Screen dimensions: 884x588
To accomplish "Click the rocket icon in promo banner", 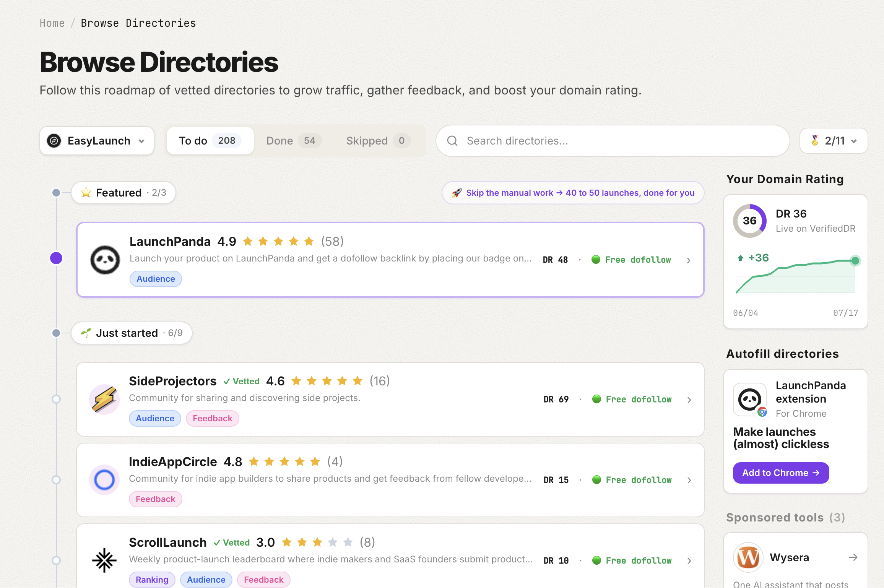I will [x=457, y=193].
